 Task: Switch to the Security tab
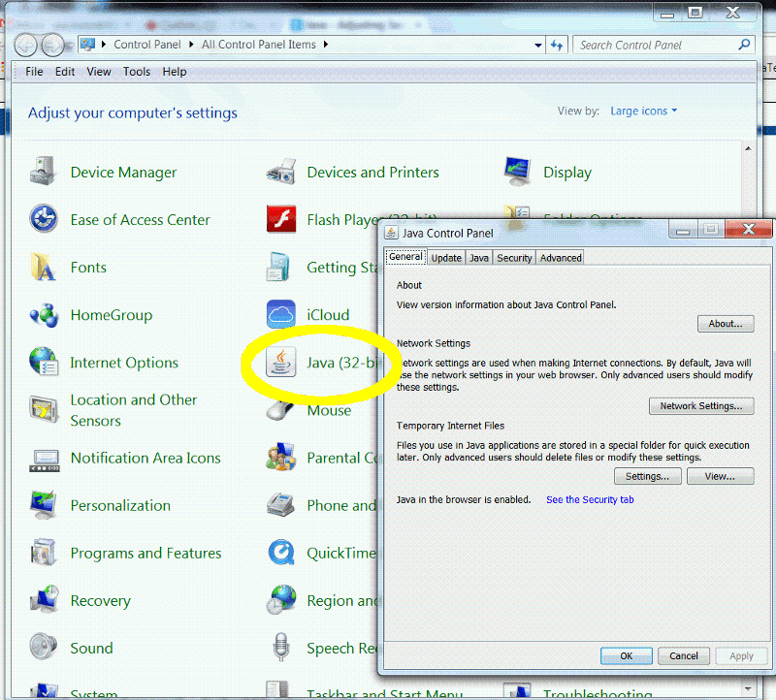pos(514,258)
